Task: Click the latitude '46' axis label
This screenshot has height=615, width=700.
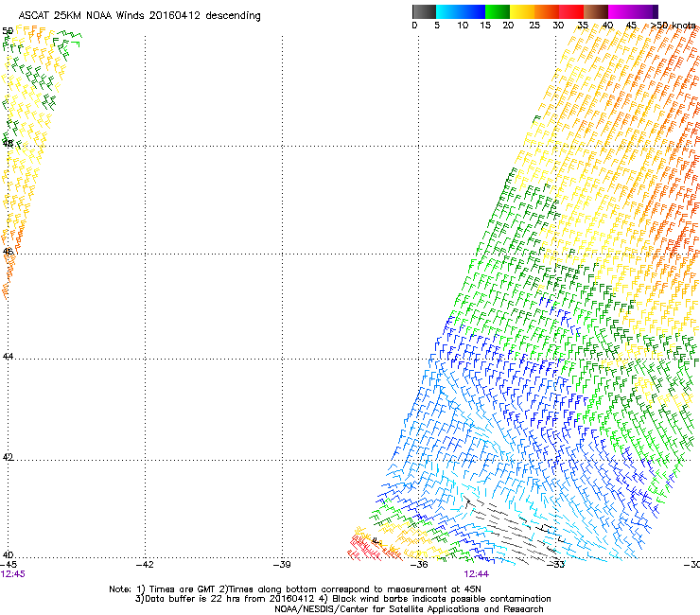Action: [x=8, y=252]
